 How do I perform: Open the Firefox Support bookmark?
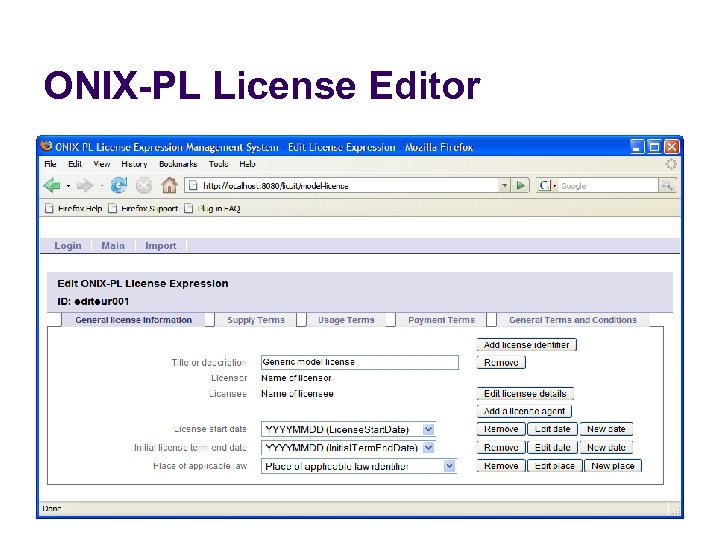point(143,208)
